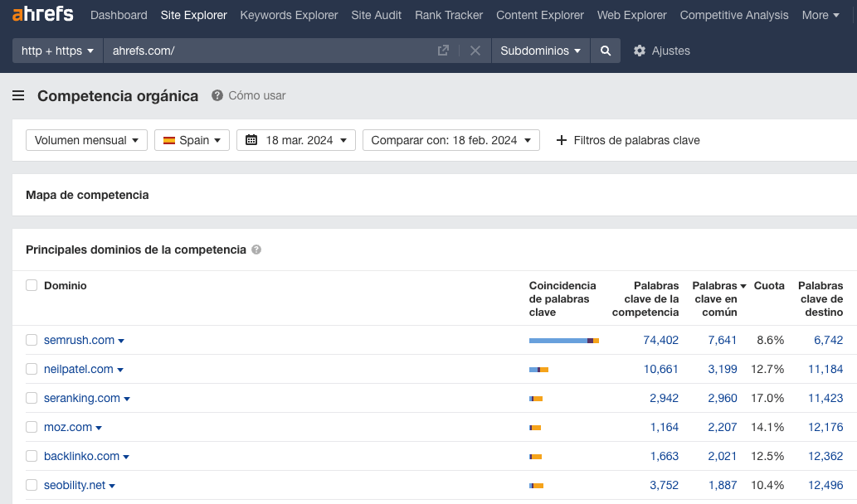Open the Rank Tracker section
Viewport: 857px width, 504px height.
448,15
